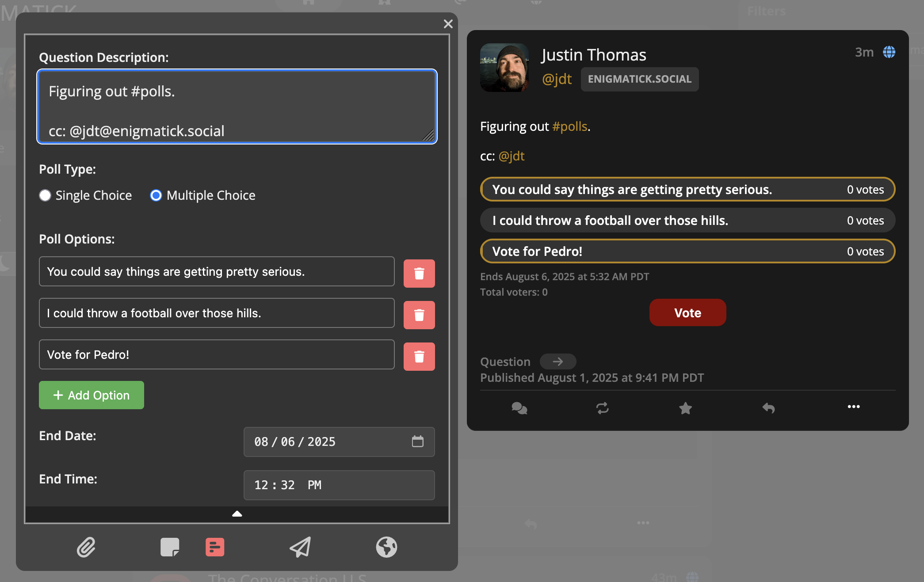
Task: Open replies via speech bubbles icon
Action: click(x=519, y=408)
